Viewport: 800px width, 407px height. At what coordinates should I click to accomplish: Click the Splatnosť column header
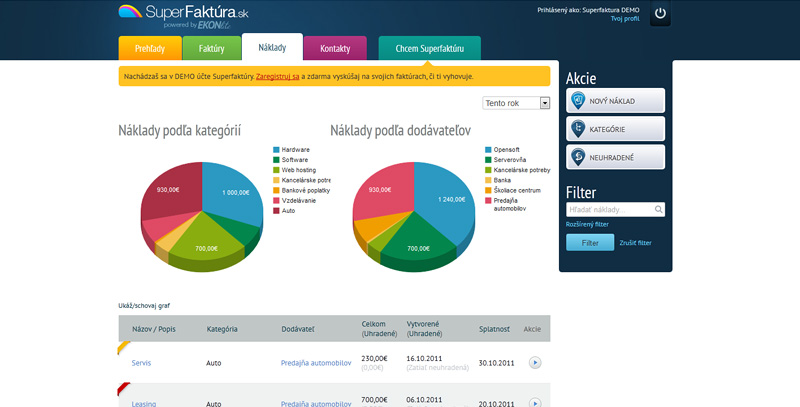(494, 329)
